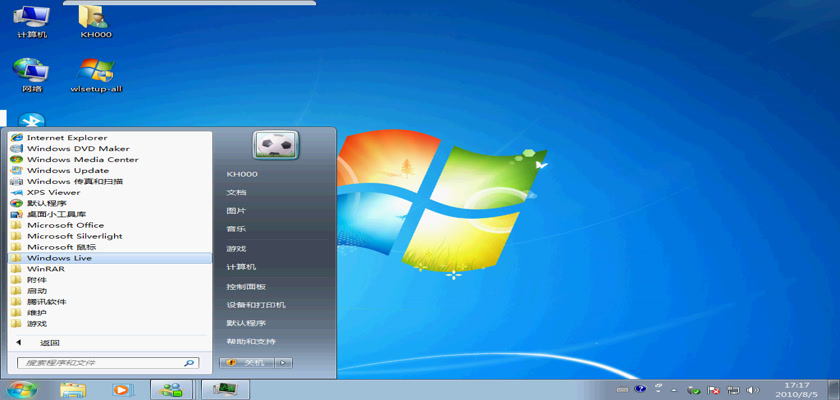Open the volume speaker icon
The image size is (840, 400).
[753, 390]
